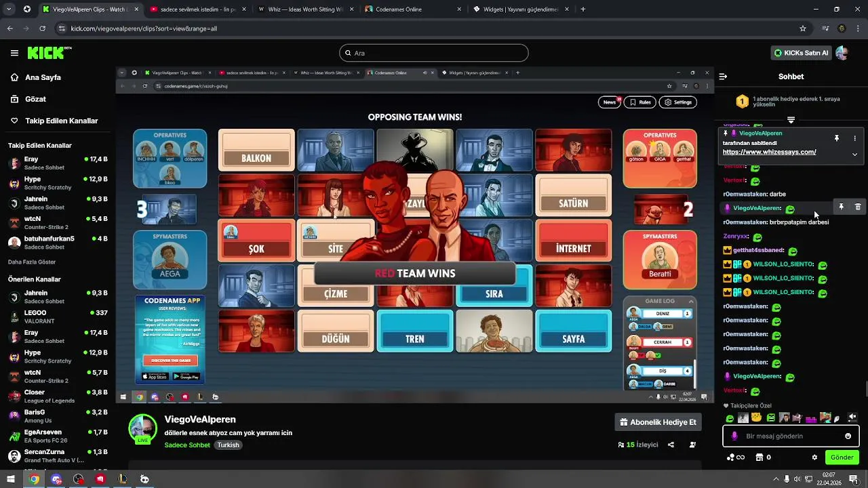Image resolution: width=868 pixels, height=488 pixels.
Task: Pin the hovered ViegoVeAlperen chat message
Action: pyautogui.click(x=841, y=207)
